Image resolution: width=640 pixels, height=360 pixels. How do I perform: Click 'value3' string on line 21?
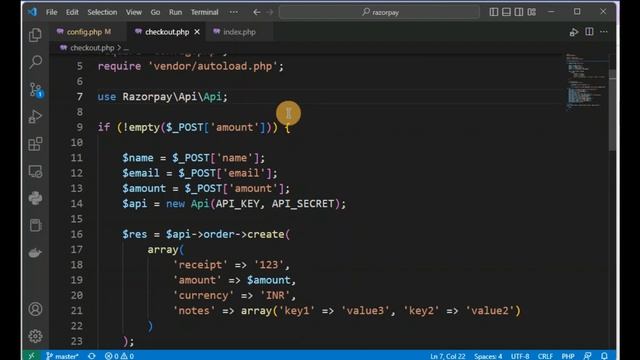(365, 311)
